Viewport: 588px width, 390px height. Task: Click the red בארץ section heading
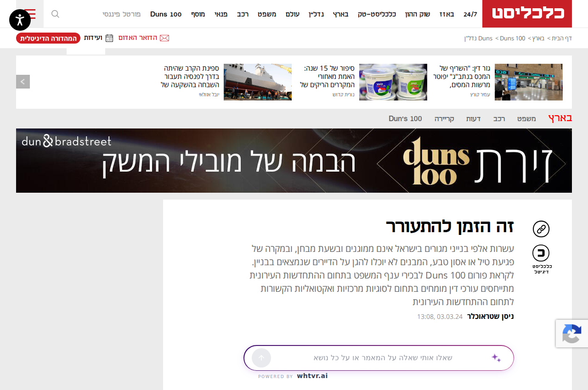(x=560, y=118)
